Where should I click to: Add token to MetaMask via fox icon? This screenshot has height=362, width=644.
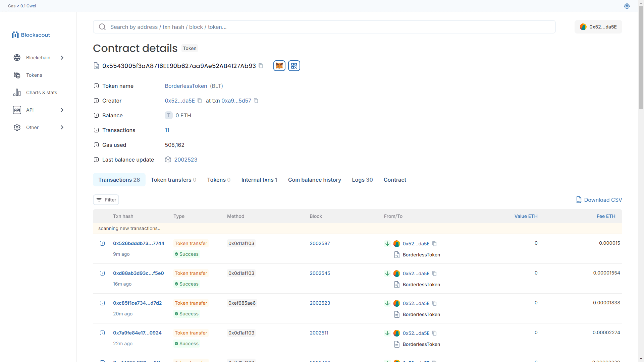(279, 66)
